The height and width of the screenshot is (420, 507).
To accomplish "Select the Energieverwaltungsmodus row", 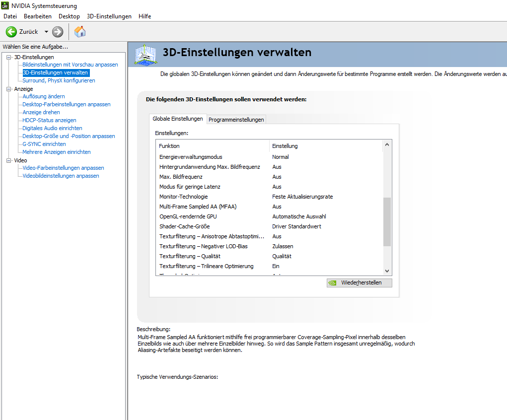I will tap(269, 157).
